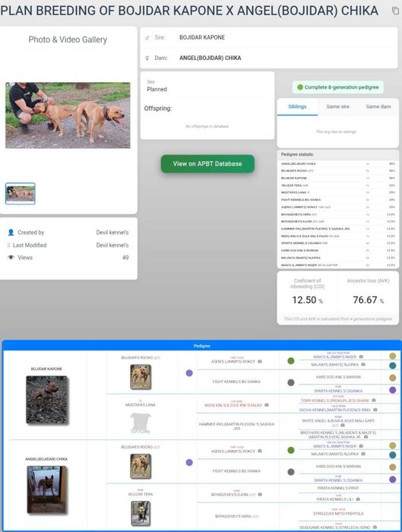Open ANGEL(BOJIDAR) CHIKA's photo in the pedigree
Viewport: 402px width, 532px height.
47,490
